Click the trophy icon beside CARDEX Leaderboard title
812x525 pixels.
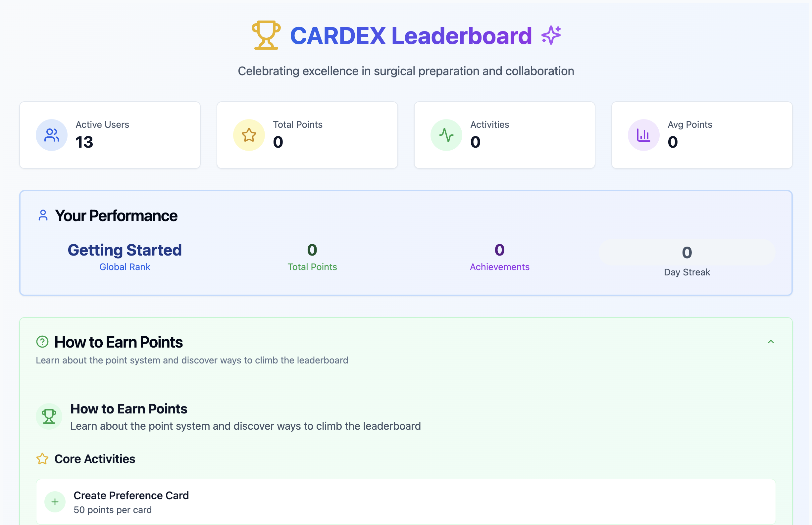click(x=266, y=35)
